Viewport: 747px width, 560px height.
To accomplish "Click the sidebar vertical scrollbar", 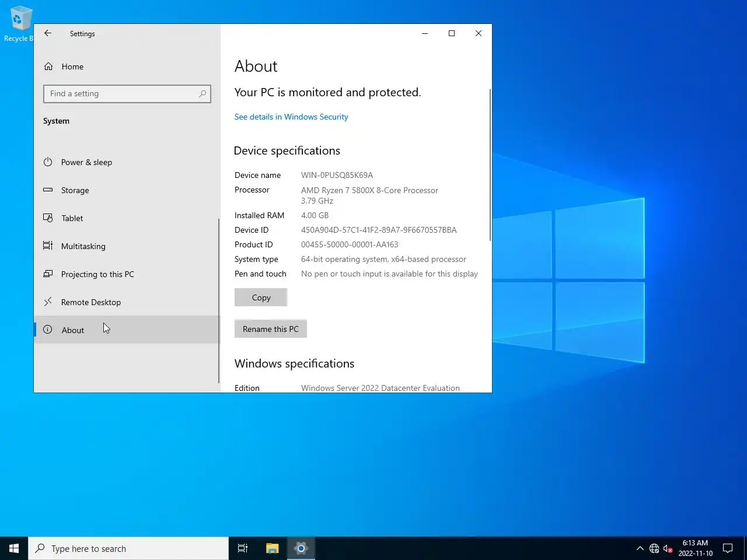I will [219, 301].
